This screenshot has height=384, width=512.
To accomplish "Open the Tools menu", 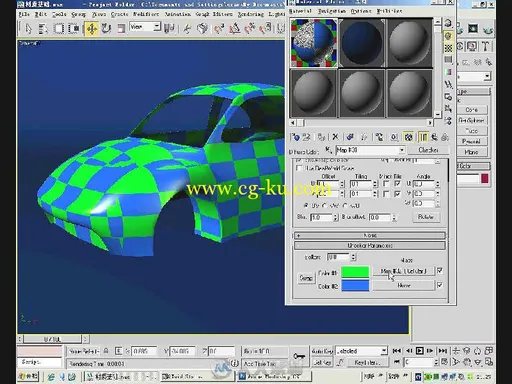I will pyautogui.click(x=59, y=14).
